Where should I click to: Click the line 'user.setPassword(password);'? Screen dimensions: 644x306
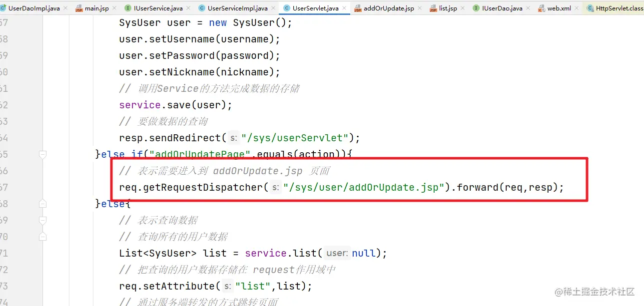200,55
